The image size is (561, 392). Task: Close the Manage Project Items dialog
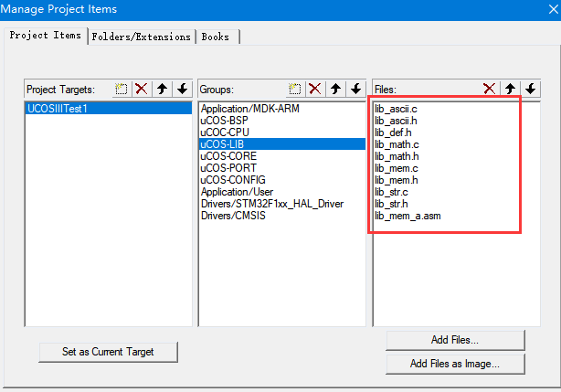point(553,9)
